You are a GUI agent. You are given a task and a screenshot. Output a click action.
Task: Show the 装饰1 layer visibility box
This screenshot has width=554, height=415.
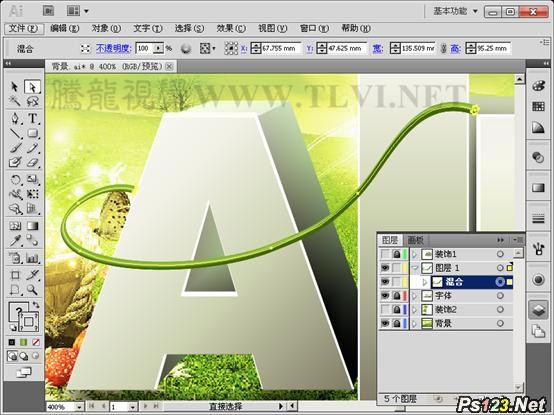385,254
